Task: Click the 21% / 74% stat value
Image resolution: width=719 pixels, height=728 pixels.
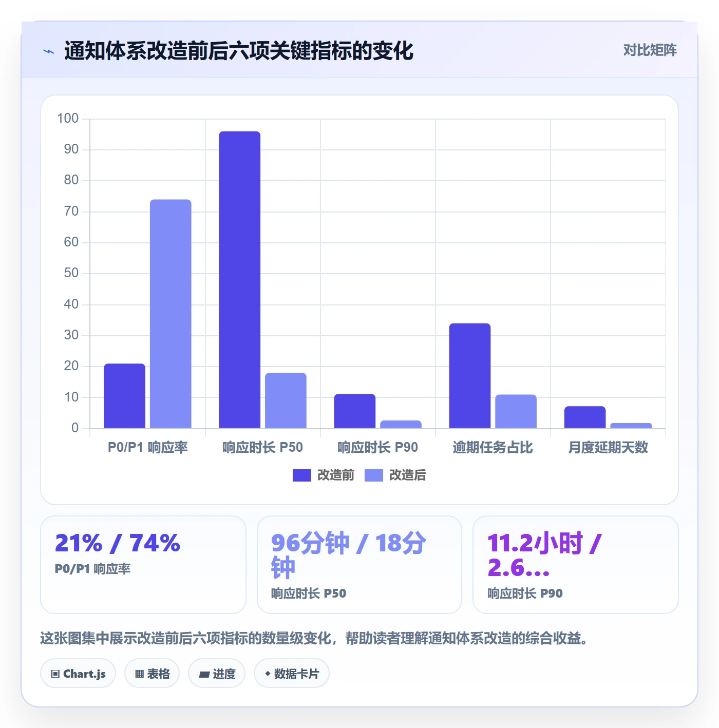Action: [118, 543]
